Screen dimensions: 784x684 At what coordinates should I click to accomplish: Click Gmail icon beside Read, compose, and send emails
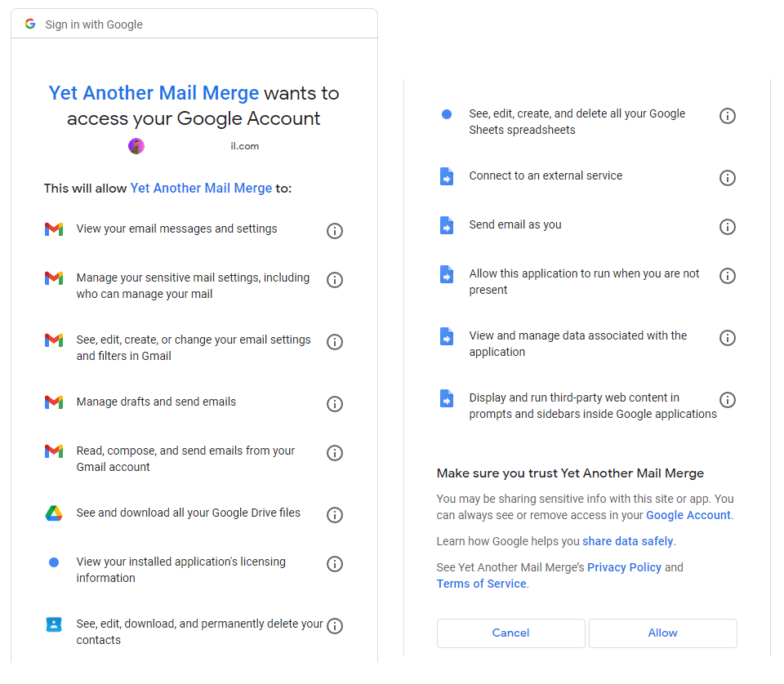[x=54, y=451]
